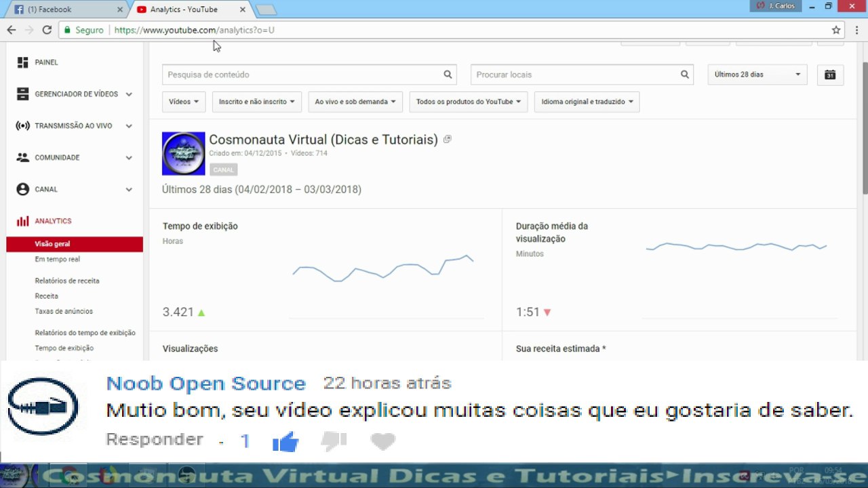Dislike the Noob Open Source comment
Image resolution: width=868 pixels, height=488 pixels.
tap(334, 442)
